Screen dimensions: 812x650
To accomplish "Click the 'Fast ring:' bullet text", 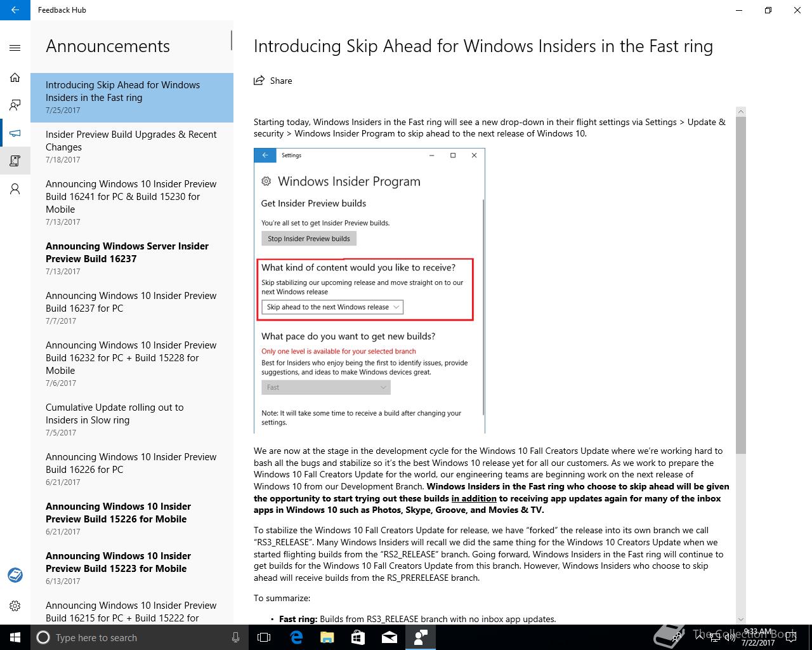I will (298, 619).
